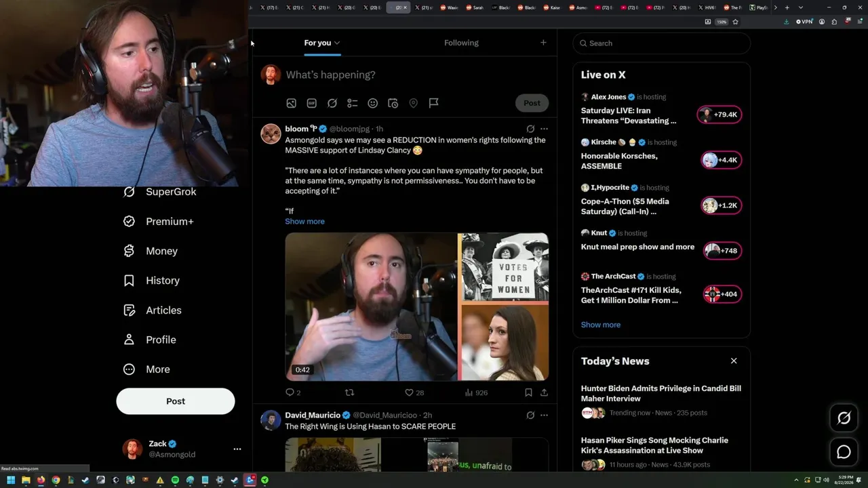Click the white Post button in sidebar
Image resolution: width=868 pixels, height=488 pixels.
tap(176, 401)
